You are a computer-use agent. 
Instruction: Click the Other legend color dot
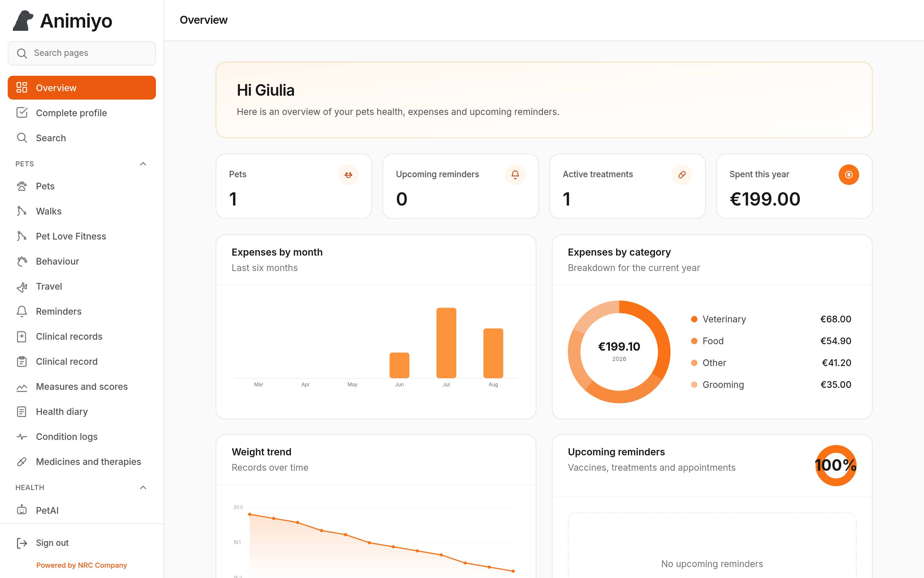click(694, 363)
